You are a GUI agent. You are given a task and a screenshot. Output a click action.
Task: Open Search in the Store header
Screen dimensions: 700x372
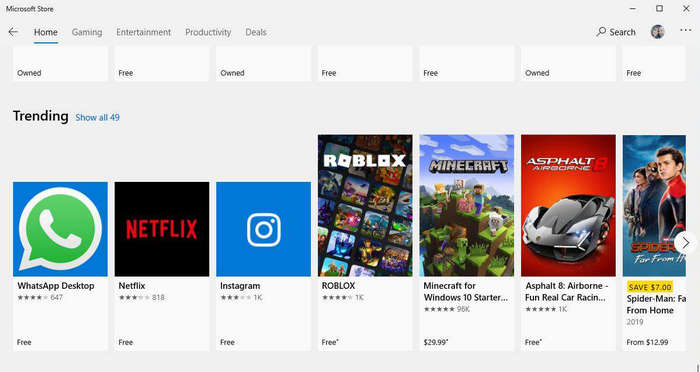coord(616,32)
